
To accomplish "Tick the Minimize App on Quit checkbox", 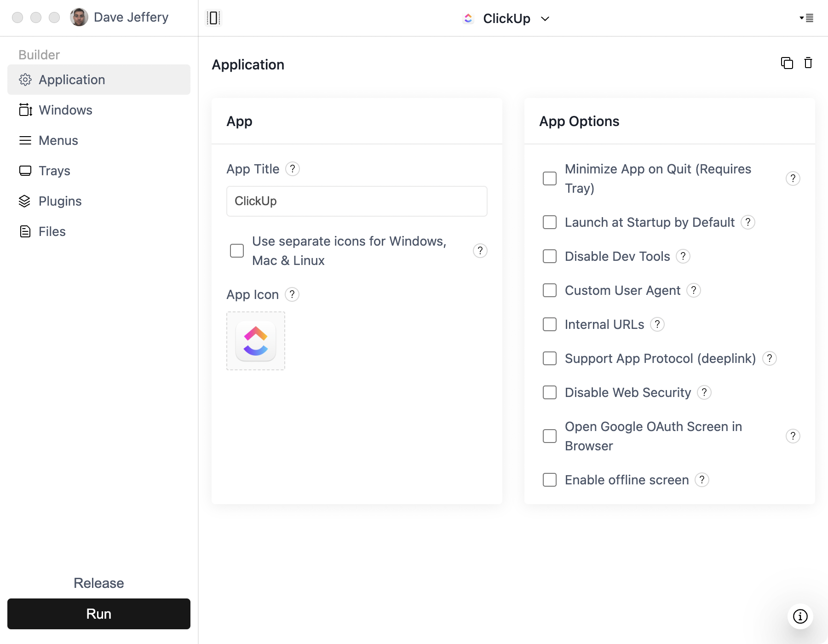I will (550, 178).
